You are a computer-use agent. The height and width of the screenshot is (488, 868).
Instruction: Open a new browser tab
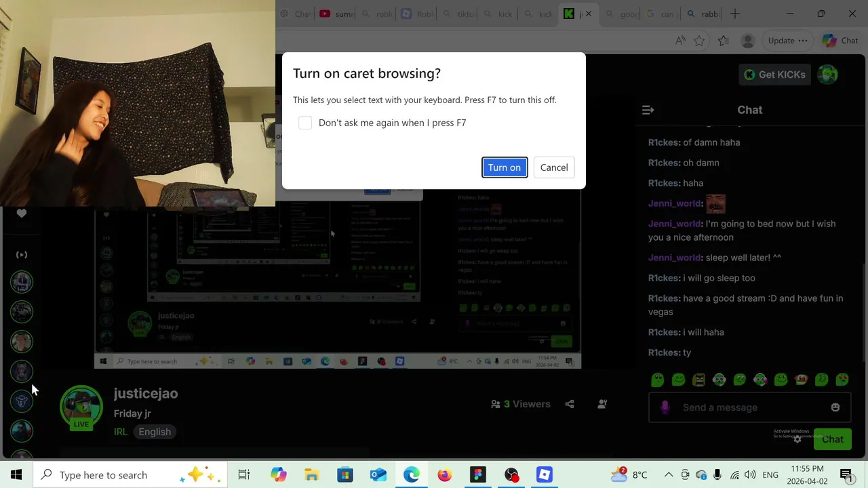coord(735,14)
